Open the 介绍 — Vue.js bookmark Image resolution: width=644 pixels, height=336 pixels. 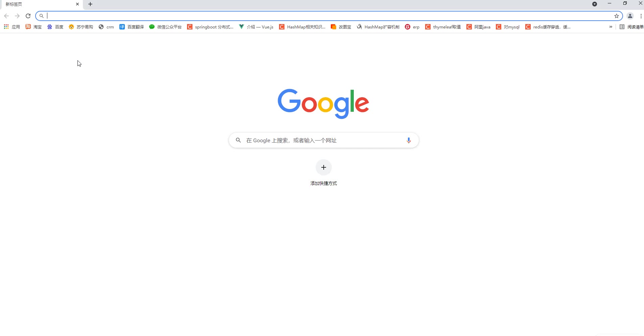coord(256,27)
